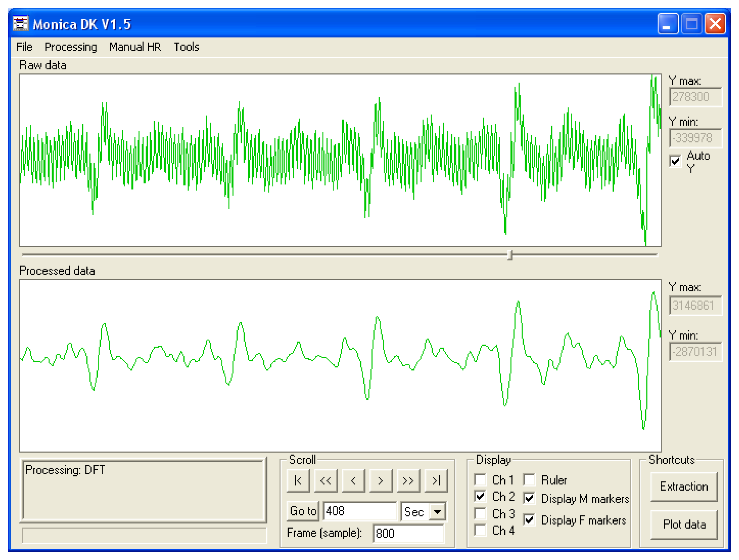Screen dimensions: 739x560
Task: Uncheck the Auto Y checkbox
Action: click(x=675, y=161)
